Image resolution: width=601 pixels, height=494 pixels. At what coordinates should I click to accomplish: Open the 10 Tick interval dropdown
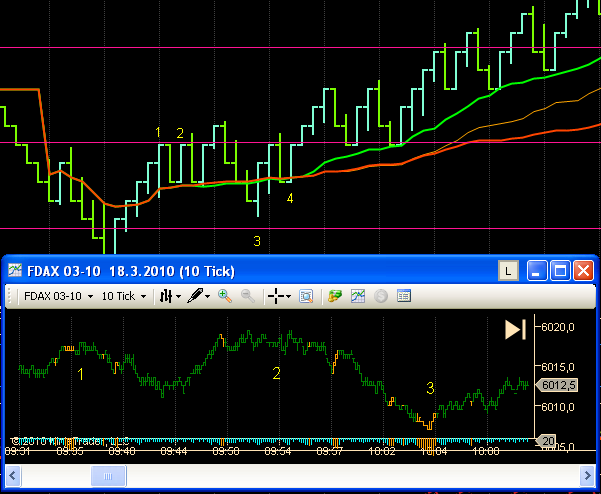[123, 296]
